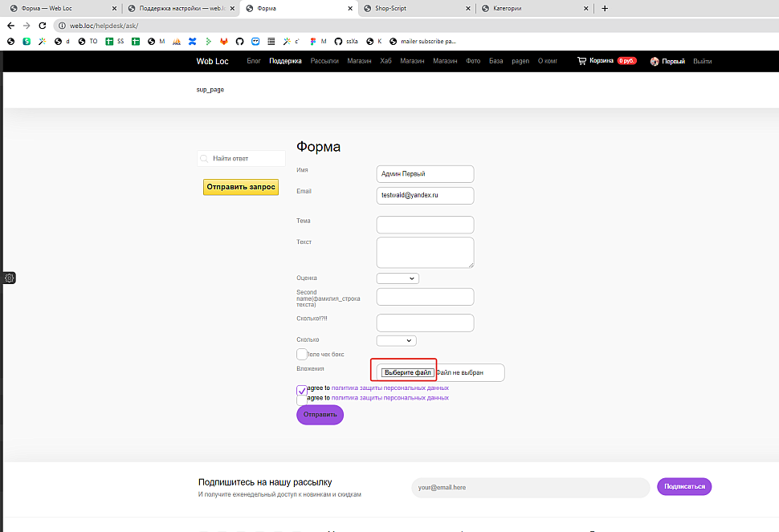779x532 pixels.
Task: Check the second unchecked agree checkbox
Action: coord(302,399)
